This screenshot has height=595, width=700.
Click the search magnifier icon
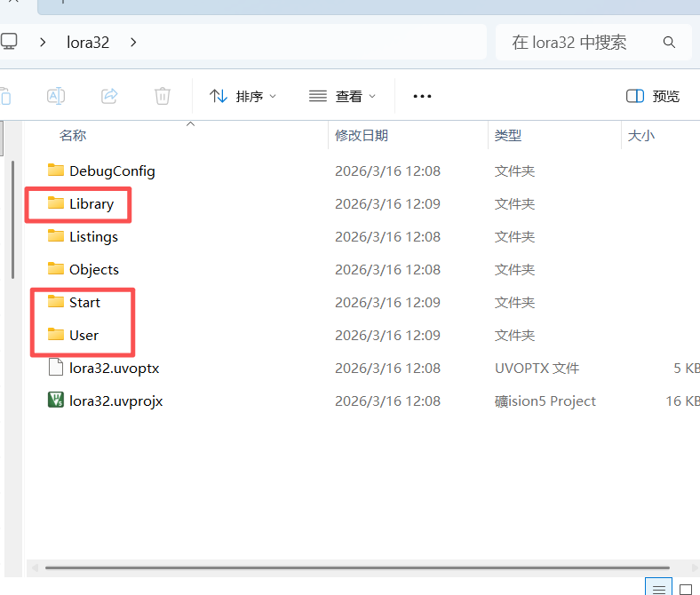click(x=669, y=43)
